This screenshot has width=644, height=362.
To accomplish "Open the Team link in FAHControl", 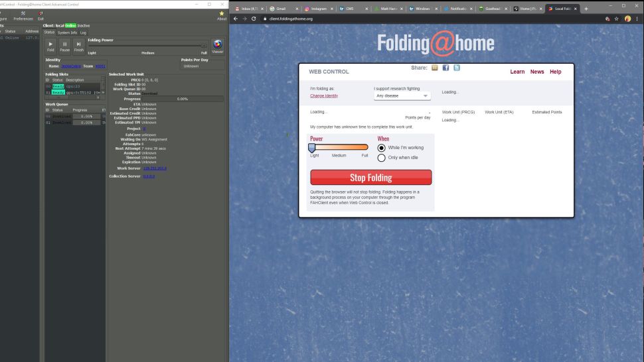I will (x=100, y=66).
